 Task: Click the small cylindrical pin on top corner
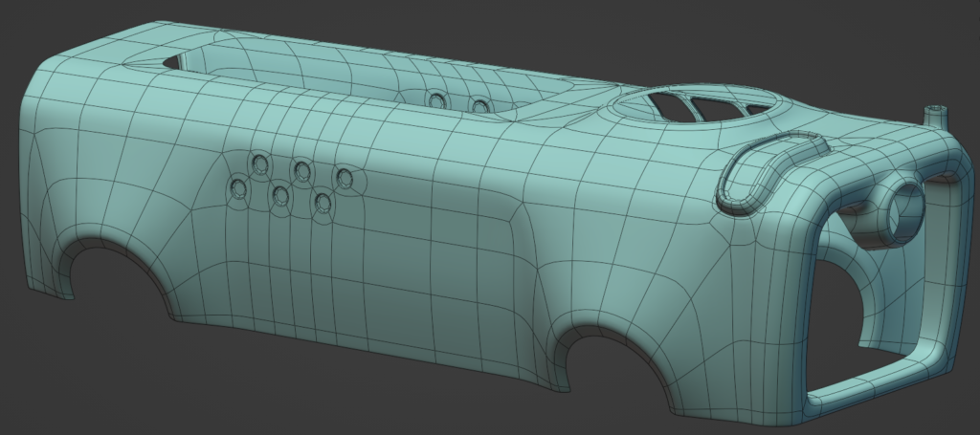[x=936, y=116]
